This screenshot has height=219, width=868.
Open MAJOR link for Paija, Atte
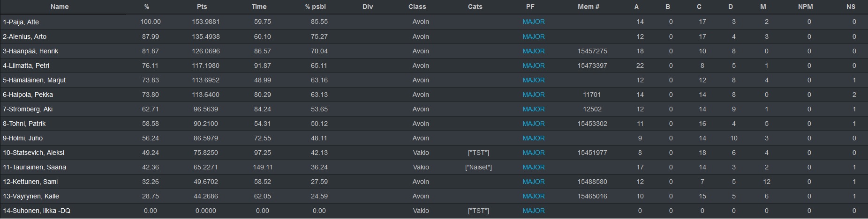[x=534, y=22]
